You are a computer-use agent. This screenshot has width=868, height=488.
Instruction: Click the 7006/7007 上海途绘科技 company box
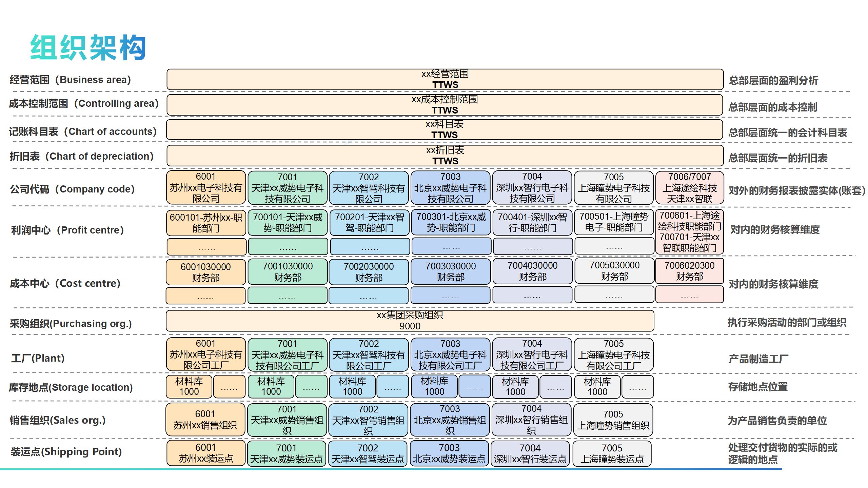pyautogui.click(x=689, y=188)
